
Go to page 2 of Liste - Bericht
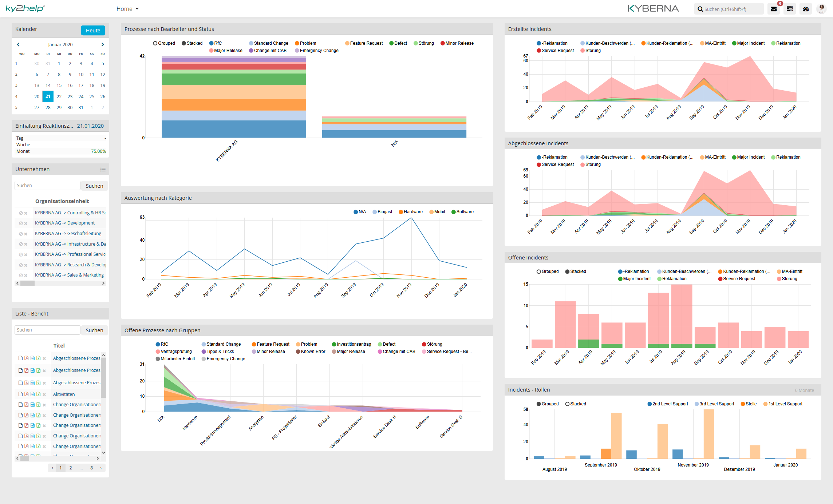(x=70, y=468)
